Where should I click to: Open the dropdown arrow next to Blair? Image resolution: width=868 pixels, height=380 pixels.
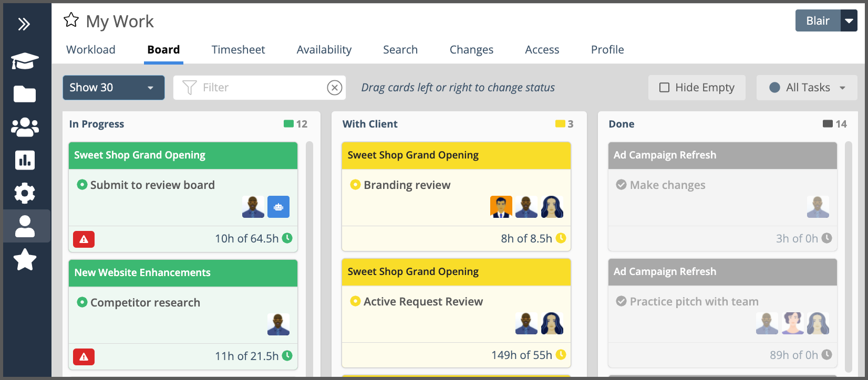(x=849, y=21)
